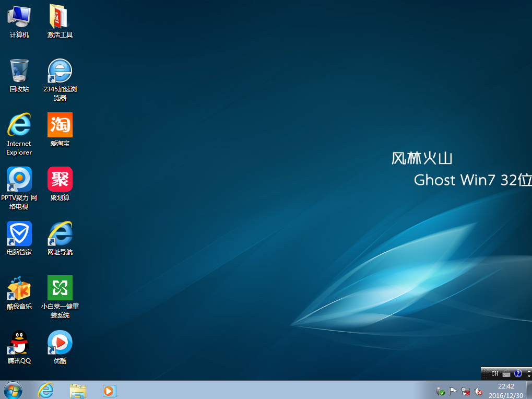The image size is (532, 399).
Task: Click the muted volume tray icon
Action: point(478,392)
